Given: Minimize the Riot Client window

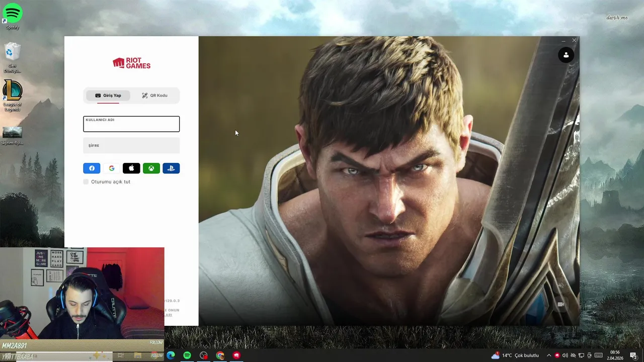Looking at the screenshot, I should click(563, 40).
